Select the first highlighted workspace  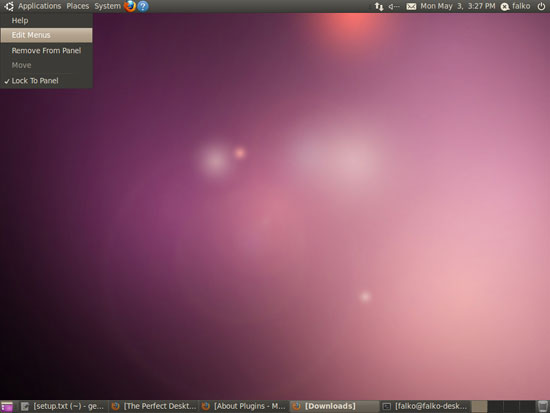coord(479,406)
